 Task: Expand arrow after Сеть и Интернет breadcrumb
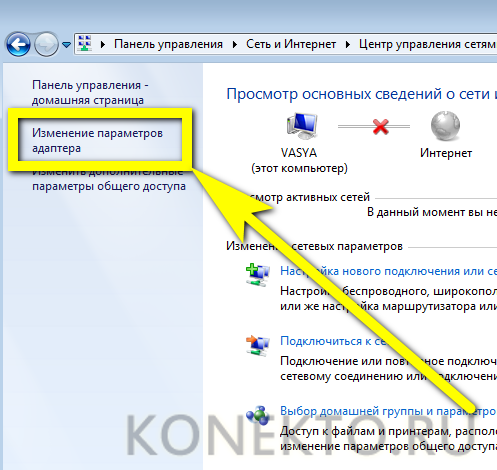pos(348,44)
